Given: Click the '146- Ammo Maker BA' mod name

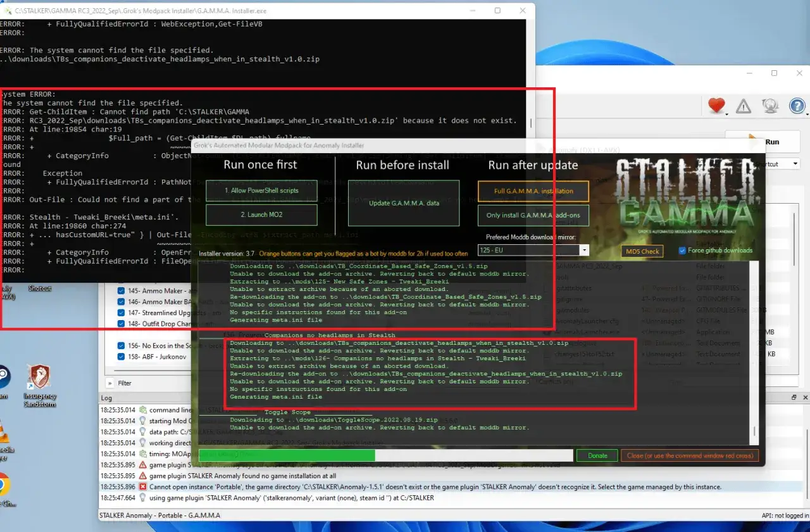Looking at the screenshot, I should point(158,302).
